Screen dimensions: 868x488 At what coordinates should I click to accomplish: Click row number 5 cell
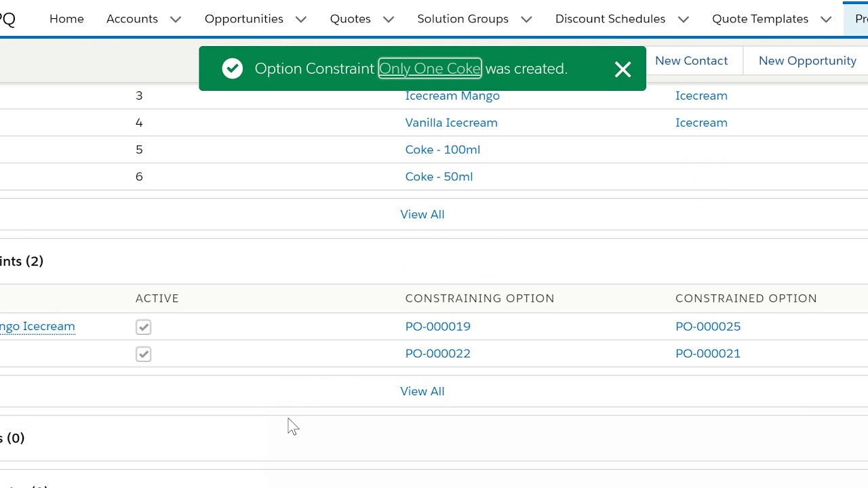139,150
